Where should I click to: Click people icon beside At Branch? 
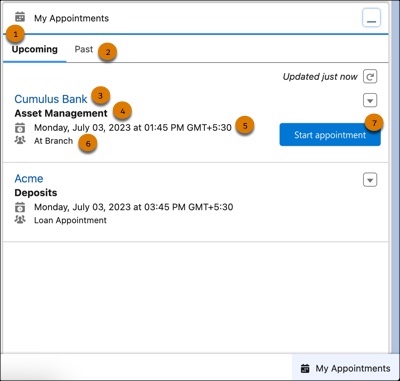(x=20, y=140)
